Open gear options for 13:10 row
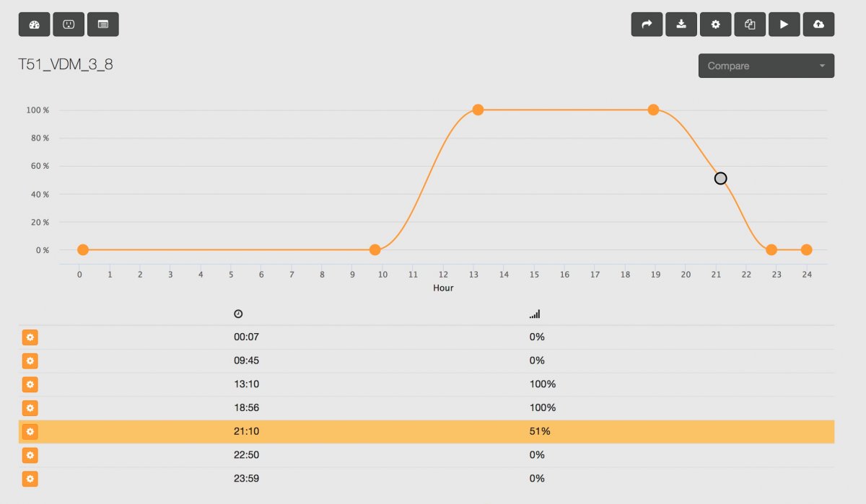The image size is (866, 504). click(x=30, y=384)
